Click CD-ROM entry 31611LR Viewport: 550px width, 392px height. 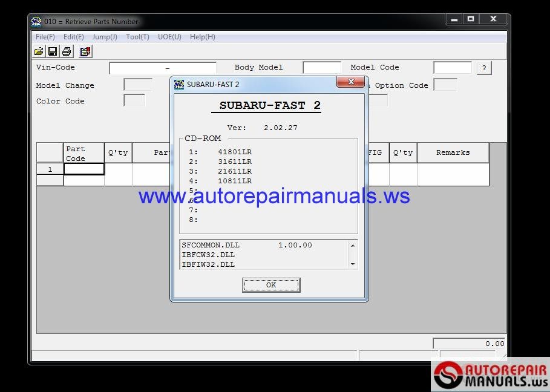tap(235, 162)
